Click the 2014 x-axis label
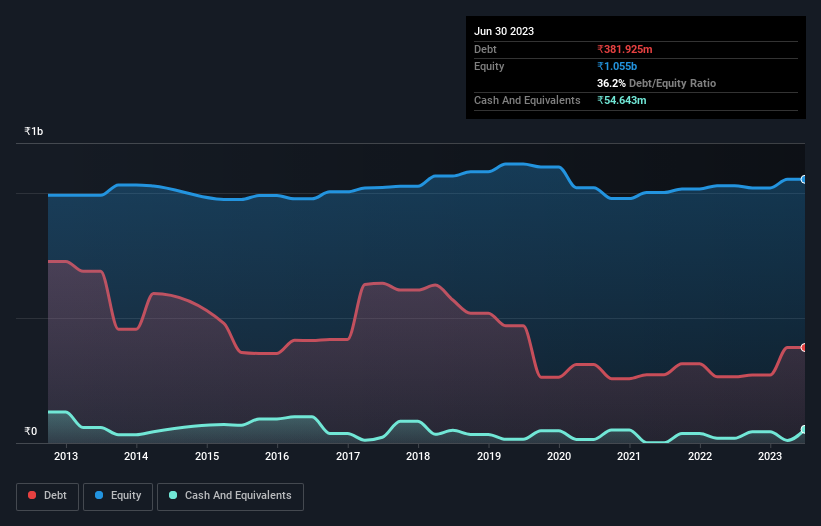 pyautogui.click(x=136, y=456)
